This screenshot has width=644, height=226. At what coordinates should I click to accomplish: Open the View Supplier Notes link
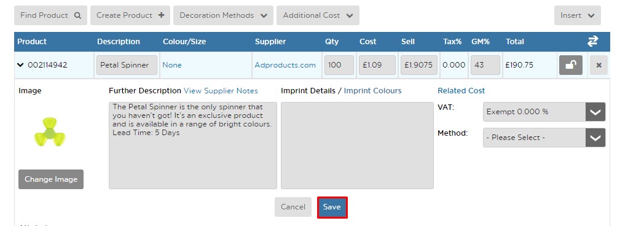point(221,91)
